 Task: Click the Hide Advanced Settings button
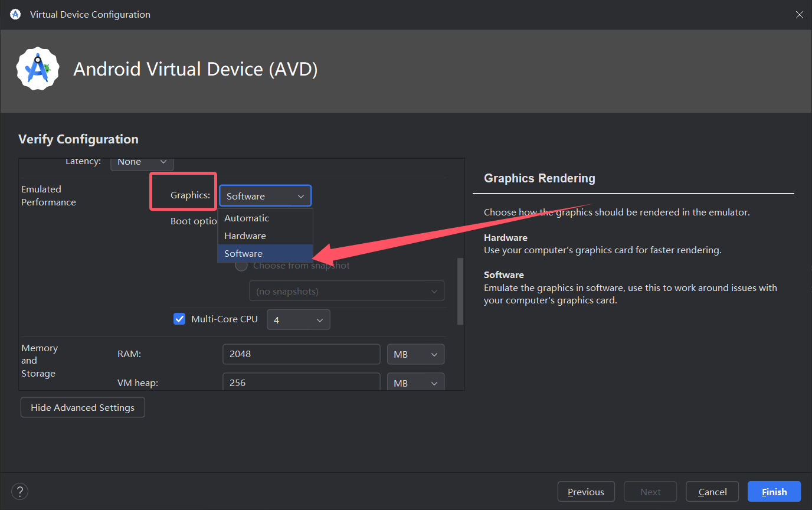point(83,407)
